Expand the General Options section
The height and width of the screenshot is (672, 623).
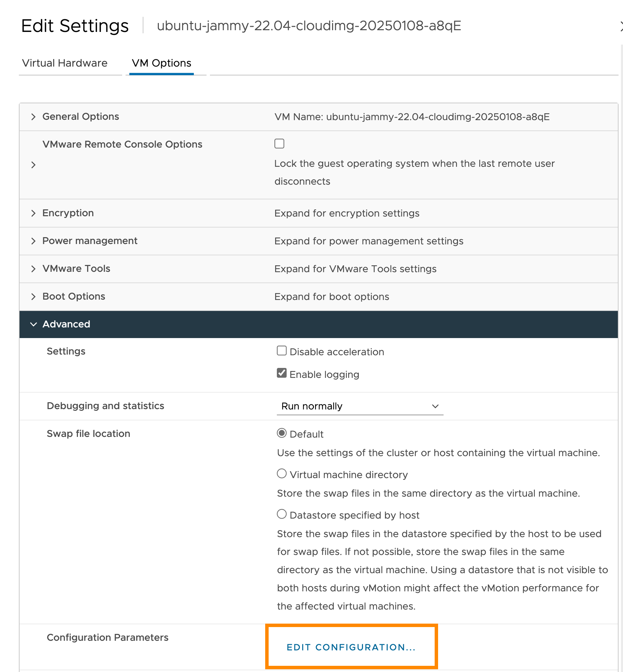coord(34,117)
